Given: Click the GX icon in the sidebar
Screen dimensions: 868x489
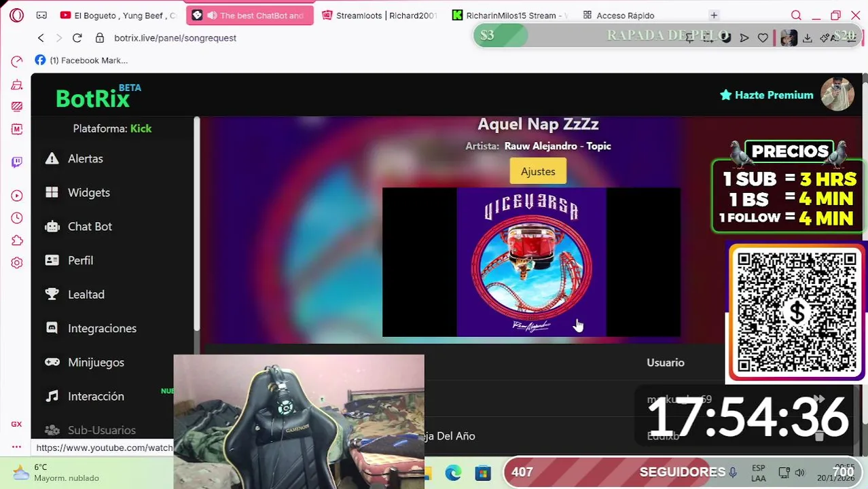Looking at the screenshot, I should [16, 424].
